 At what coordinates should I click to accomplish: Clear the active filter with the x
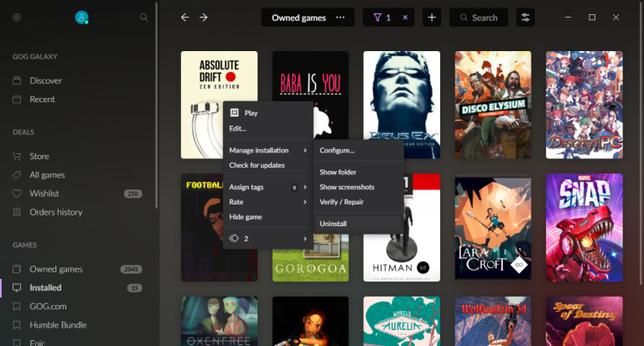click(406, 17)
